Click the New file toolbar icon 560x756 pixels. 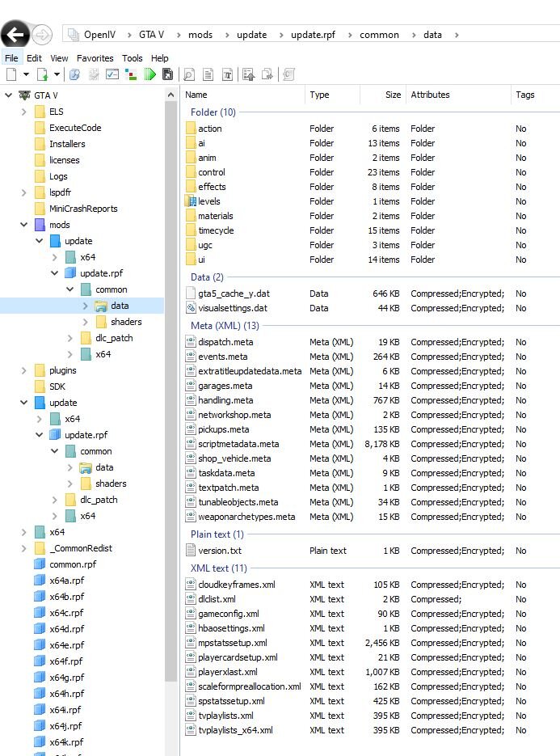pos(11,74)
